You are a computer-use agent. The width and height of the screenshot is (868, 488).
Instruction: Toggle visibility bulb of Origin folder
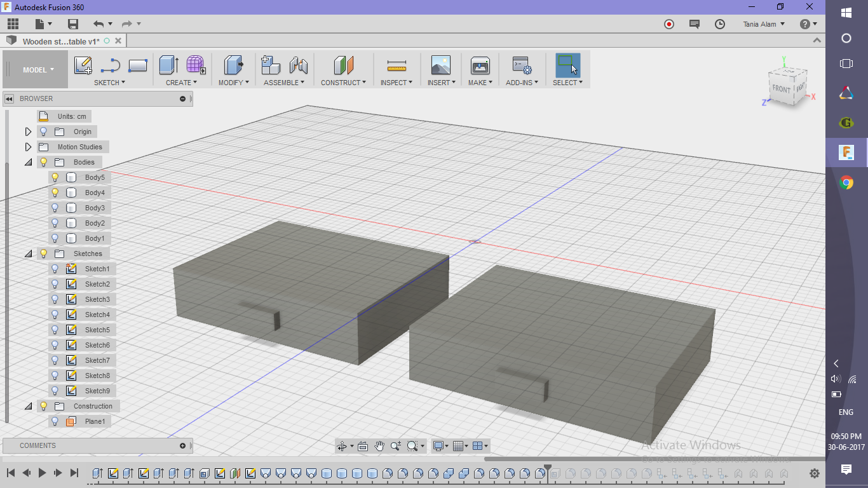pyautogui.click(x=44, y=132)
